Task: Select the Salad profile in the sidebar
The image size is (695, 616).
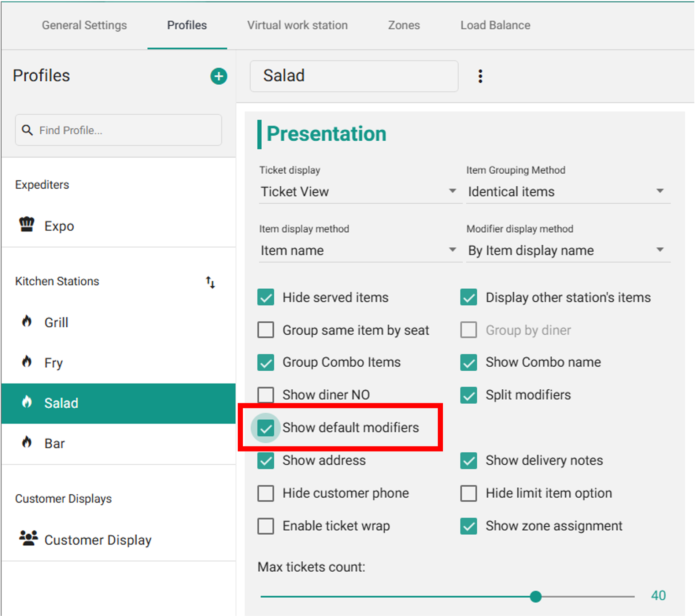Action: coord(61,403)
